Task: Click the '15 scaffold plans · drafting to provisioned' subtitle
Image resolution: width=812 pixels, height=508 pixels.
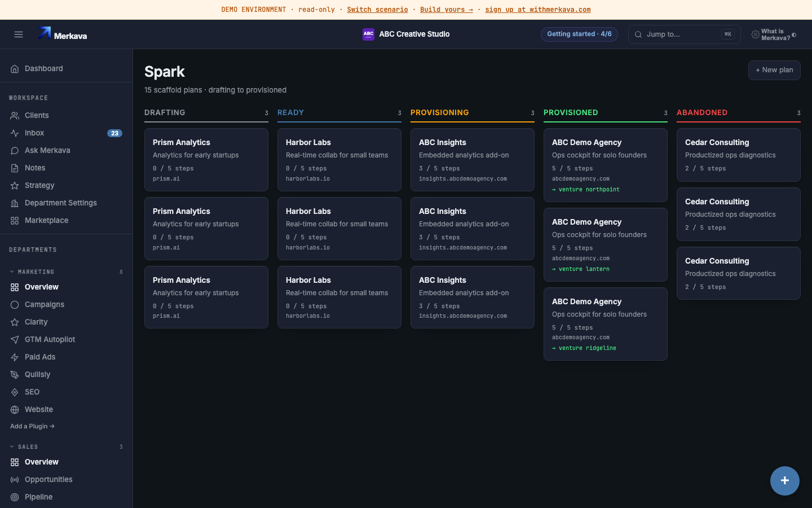Action: point(215,90)
